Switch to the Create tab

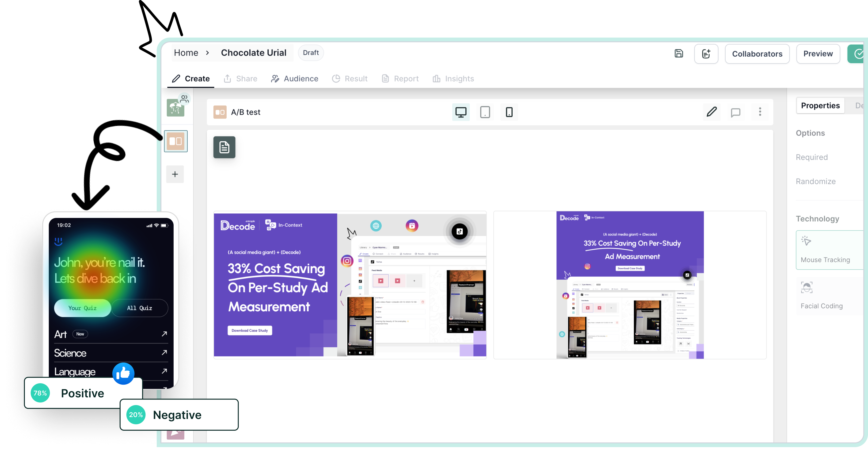tap(191, 79)
